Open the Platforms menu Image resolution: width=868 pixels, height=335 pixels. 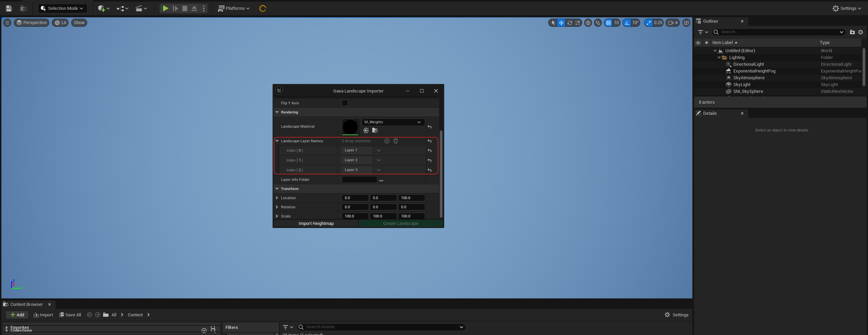point(234,8)
